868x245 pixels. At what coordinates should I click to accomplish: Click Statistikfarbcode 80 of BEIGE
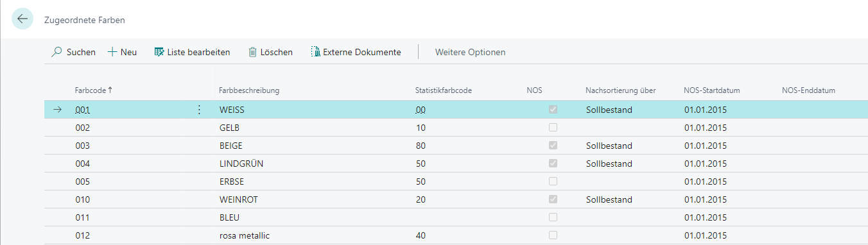point(421,146)
